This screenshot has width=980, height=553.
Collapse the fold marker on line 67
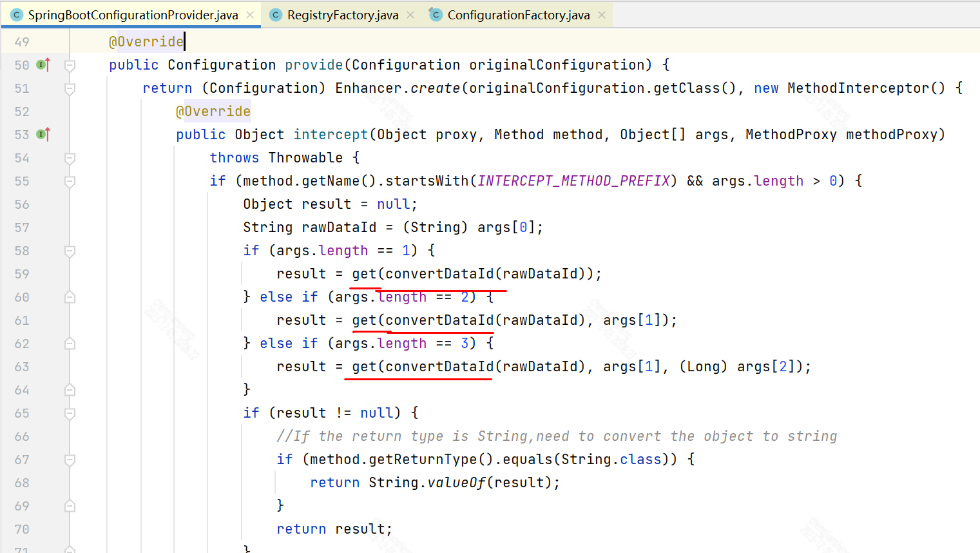pos(70,460)
